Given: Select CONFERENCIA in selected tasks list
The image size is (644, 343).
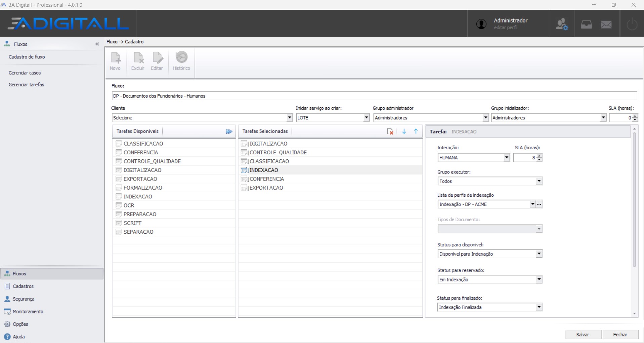Looking at the screenshot, I should click(x=331, y=179).
